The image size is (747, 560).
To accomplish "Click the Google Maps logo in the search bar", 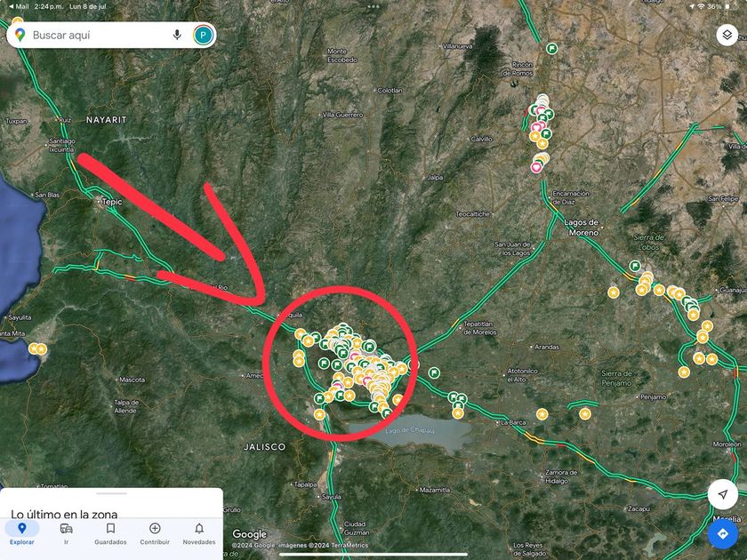I will click(20, 35).
